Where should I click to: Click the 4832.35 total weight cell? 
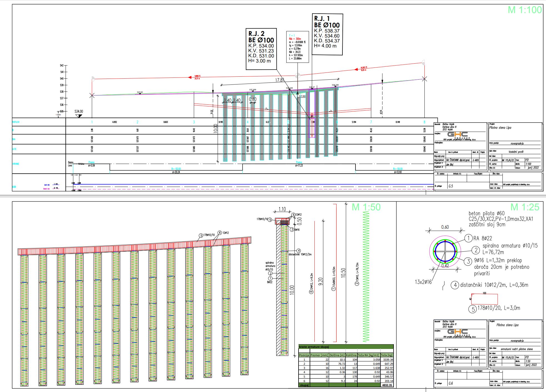pos(387,385)
